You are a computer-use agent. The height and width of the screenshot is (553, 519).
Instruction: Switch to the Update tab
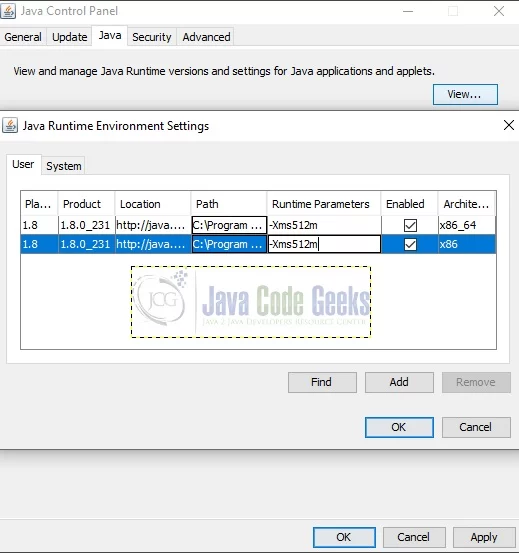[69, 37]
